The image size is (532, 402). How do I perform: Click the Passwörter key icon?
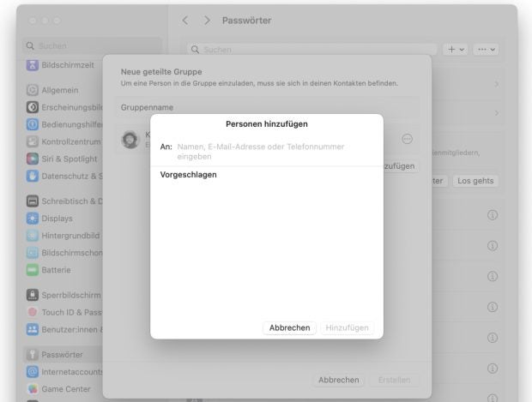(x=33, y=355)
